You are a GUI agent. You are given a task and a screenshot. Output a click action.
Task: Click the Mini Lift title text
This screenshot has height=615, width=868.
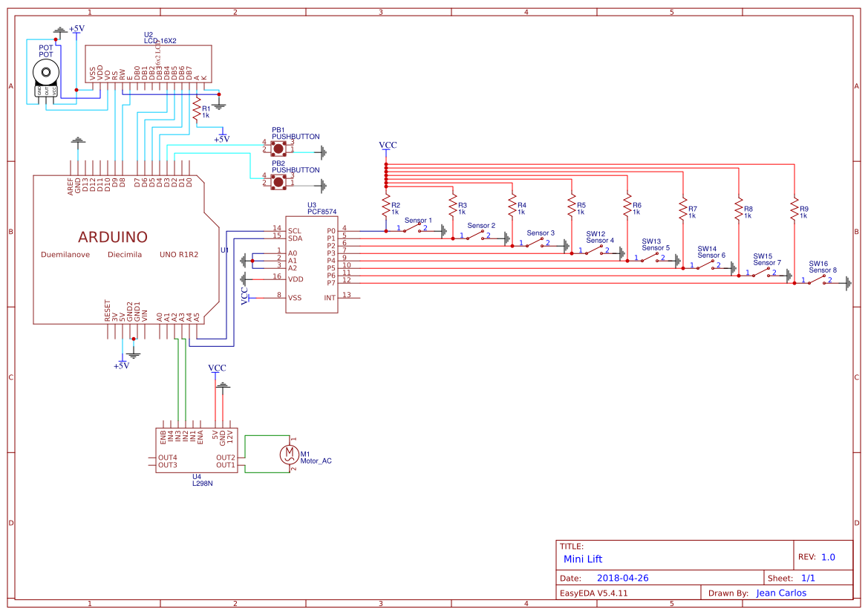click(x=583, y=559)
